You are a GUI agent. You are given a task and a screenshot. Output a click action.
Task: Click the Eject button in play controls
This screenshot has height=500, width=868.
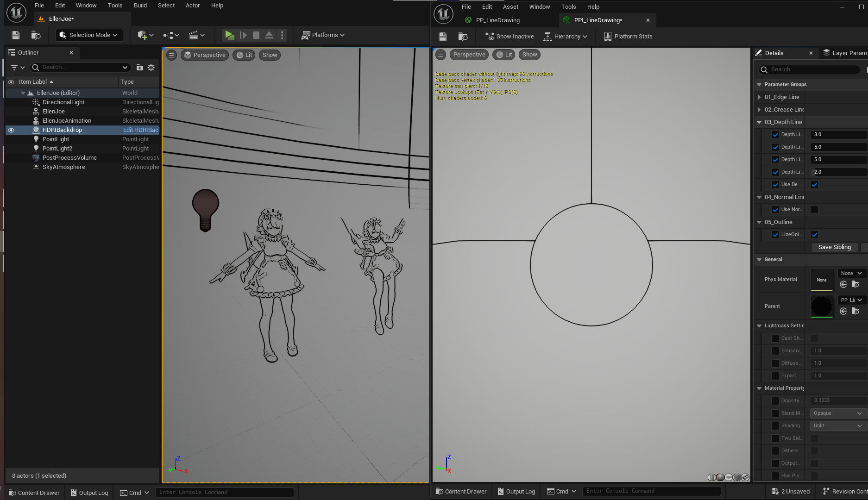pyautogui.click(x=269, y=35)
